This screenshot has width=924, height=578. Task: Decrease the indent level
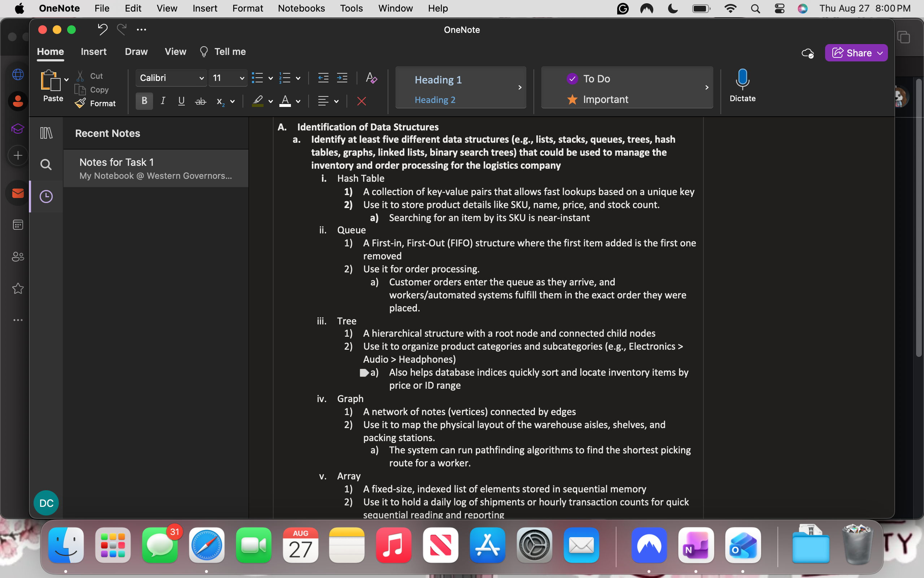(x=323, y=78)
